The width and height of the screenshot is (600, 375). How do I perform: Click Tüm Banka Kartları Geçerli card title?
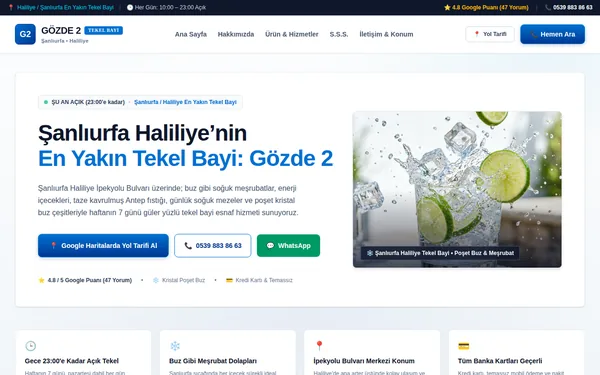[x=500, y=361]
